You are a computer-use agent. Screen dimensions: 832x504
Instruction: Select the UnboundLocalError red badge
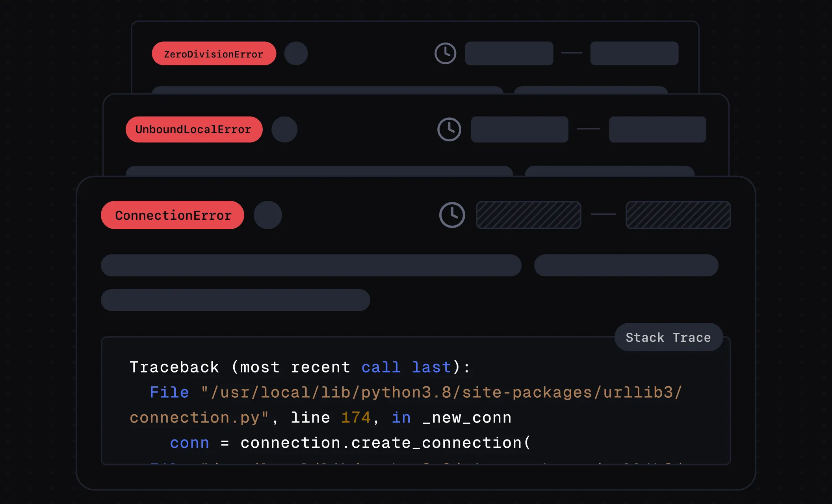click(x=194, y=129)
